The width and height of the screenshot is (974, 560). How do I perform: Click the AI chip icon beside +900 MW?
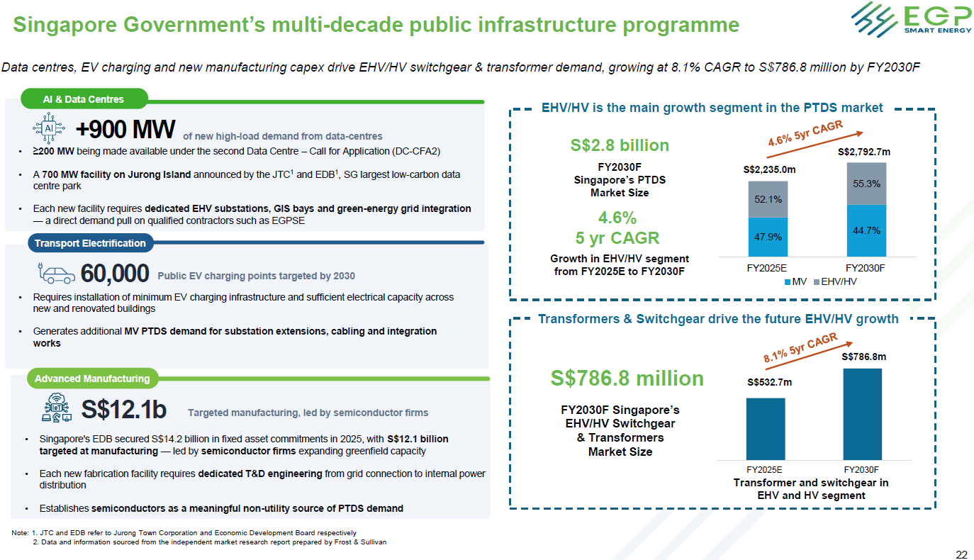[x=49, y=129]
